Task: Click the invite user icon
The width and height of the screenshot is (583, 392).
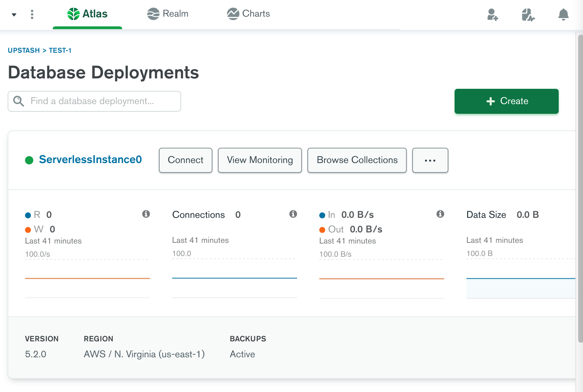Action: (x=492, y=15)
